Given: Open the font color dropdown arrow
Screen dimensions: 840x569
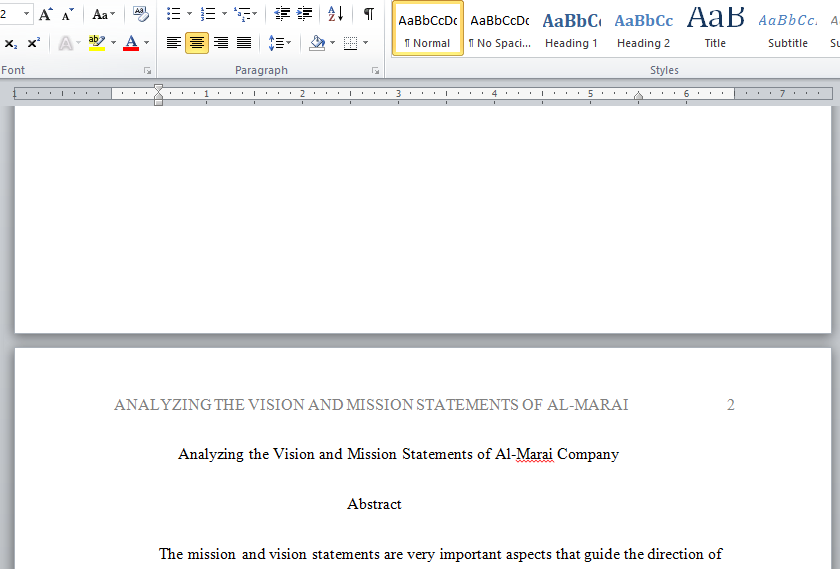Looking at the screenshot, I should (146, 43).
